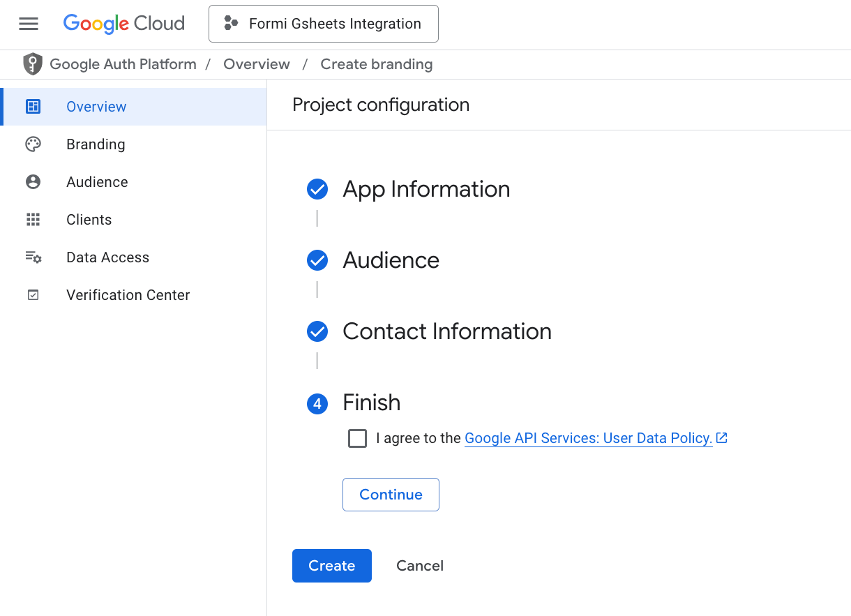Image resolution: width=851 pixels, height=616 pixels.
Task: Cancel the project configuration
Action: pyautogui.click(x=420, y=566)
